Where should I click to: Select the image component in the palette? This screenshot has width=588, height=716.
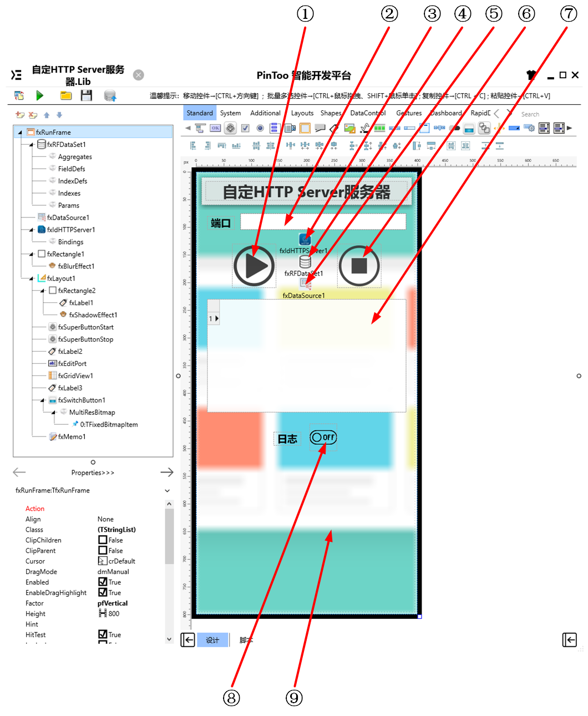(349, 128)
